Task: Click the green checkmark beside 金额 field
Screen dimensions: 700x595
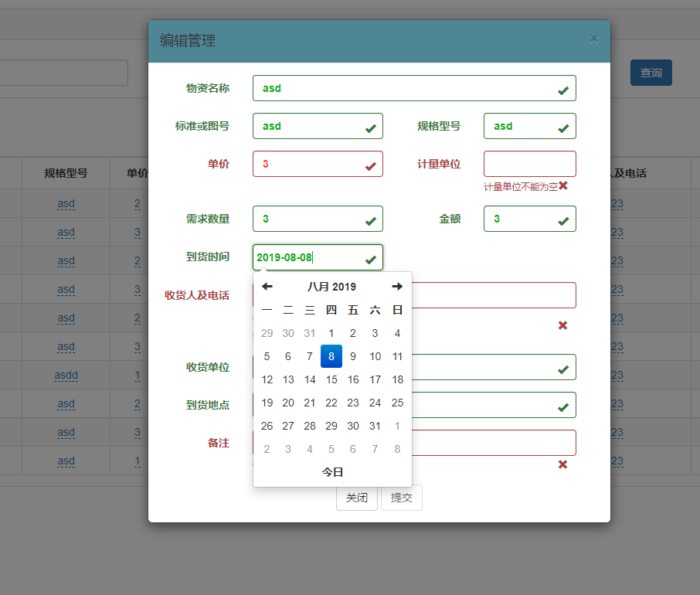Action: click(x=562, y=219)
